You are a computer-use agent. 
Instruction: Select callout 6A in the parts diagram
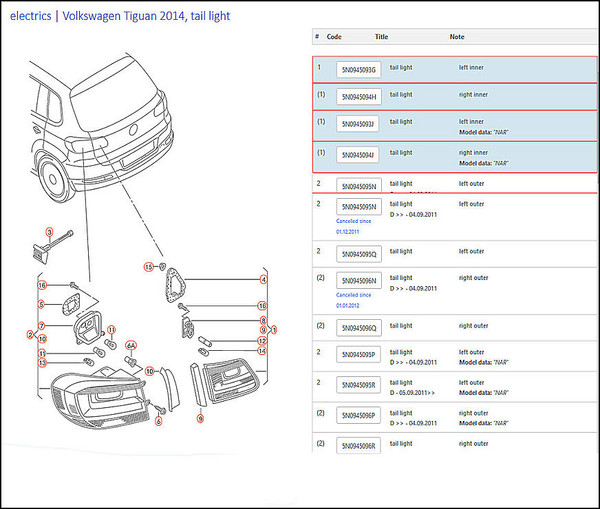[130, 346]
